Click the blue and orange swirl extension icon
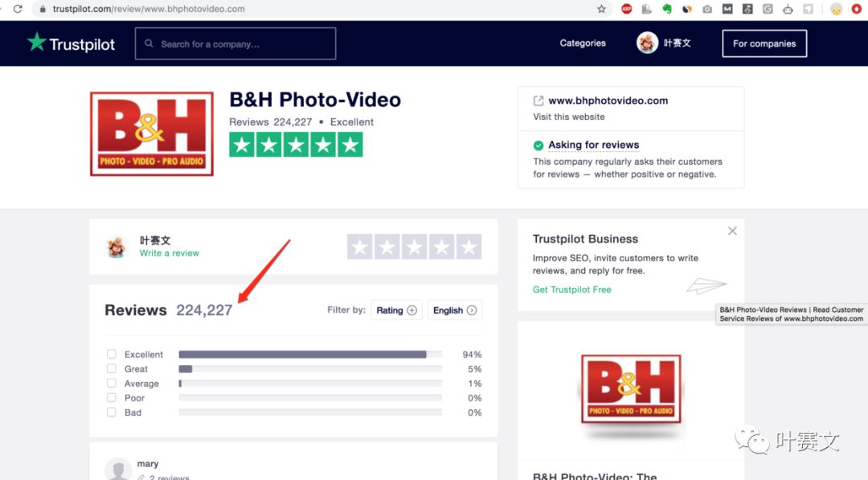This screenshot has width=868, height=480. pos(687,9)
